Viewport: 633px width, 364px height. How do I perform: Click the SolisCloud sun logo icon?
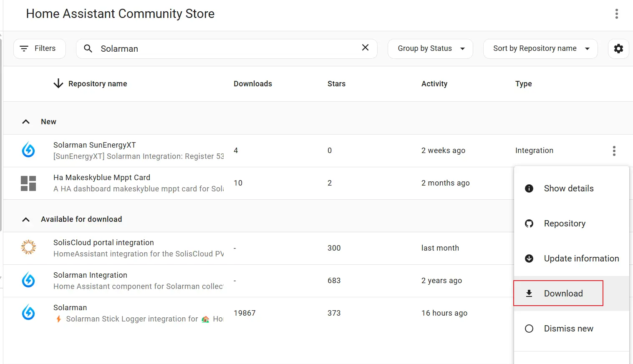tap(28, 248)
